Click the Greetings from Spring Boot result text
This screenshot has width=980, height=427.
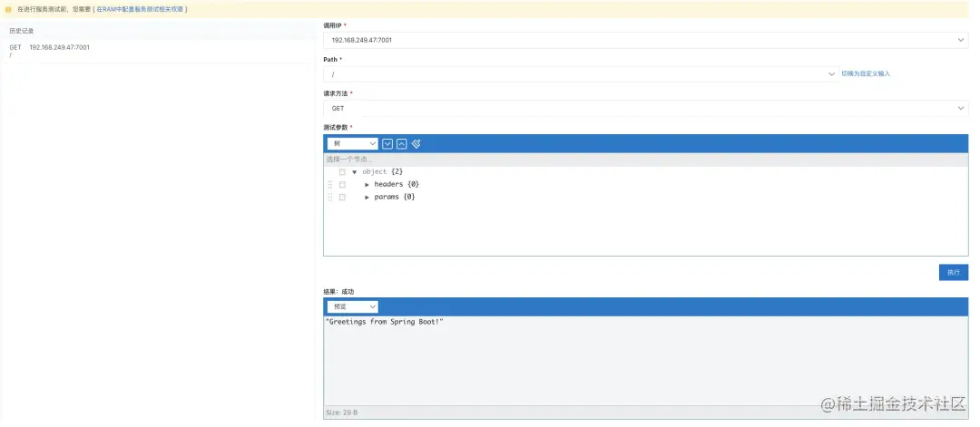(x=385, y=322)
